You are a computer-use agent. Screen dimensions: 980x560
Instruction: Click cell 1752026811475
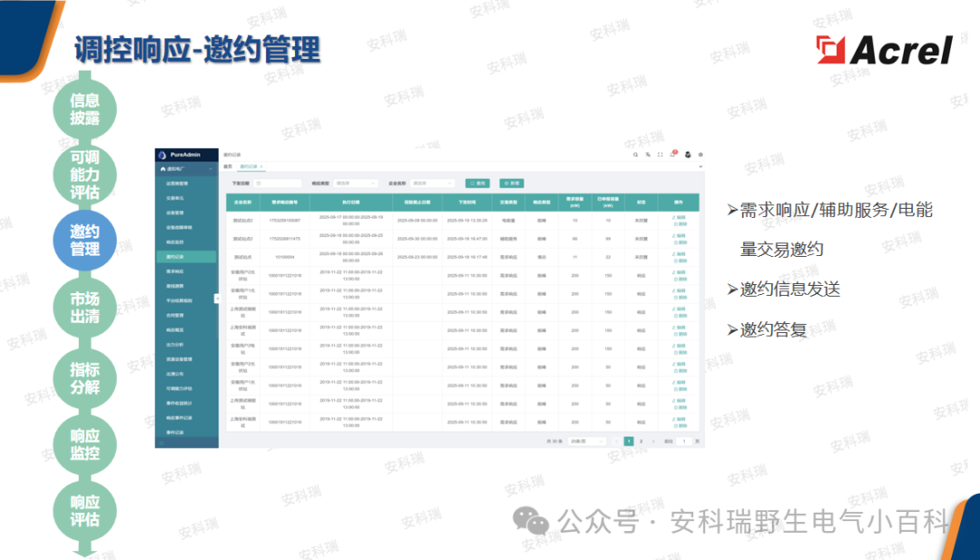click(284, 239)
